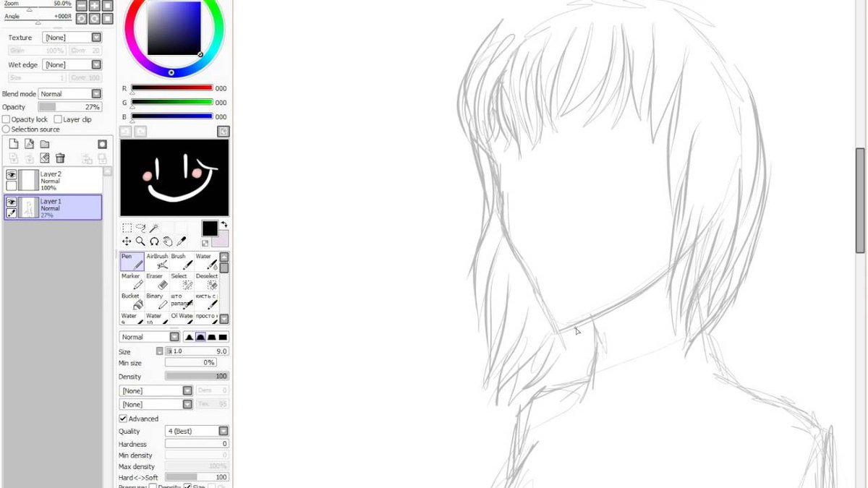Viewport: 868px width, 488px height.
Task: Delete layer with the trash icon
Action: point(60,158)
